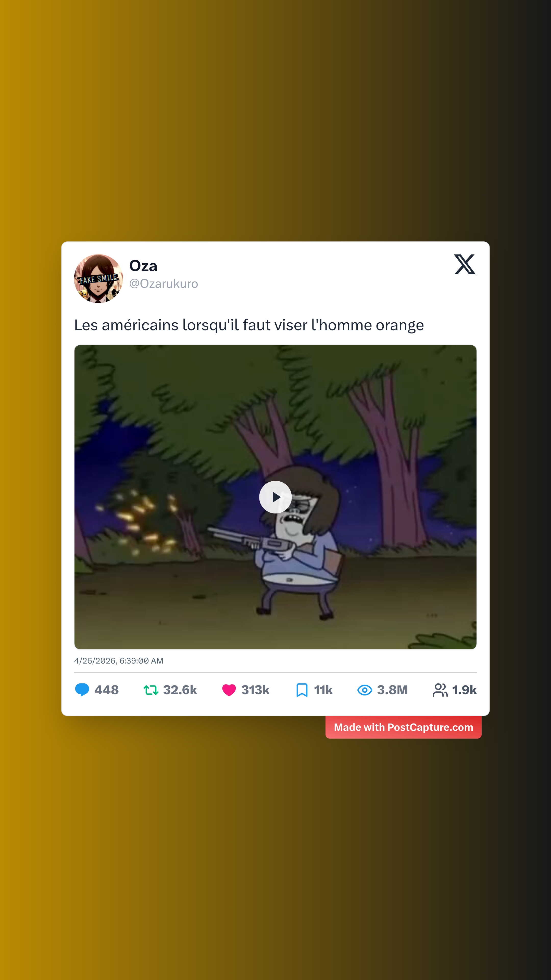Image resolution: width=551 pixels, height=980 pixels.
Task: Click the 11k bookmarks count
Action: pos(323,690)
